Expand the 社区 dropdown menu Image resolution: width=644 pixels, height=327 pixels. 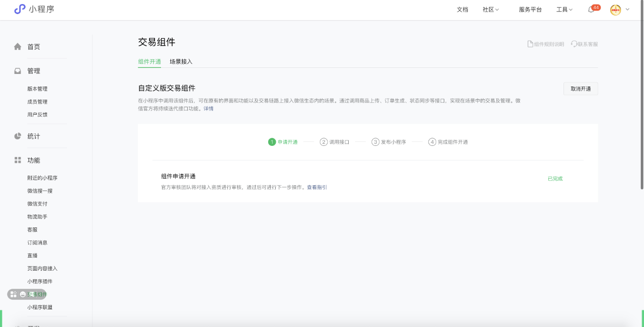(x=491, y=10)
